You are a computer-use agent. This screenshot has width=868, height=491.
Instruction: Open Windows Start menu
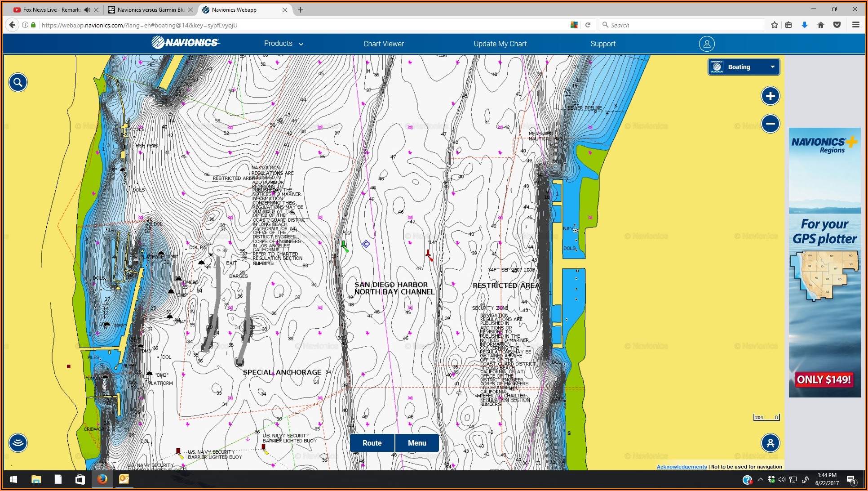[x=13, y=479]
